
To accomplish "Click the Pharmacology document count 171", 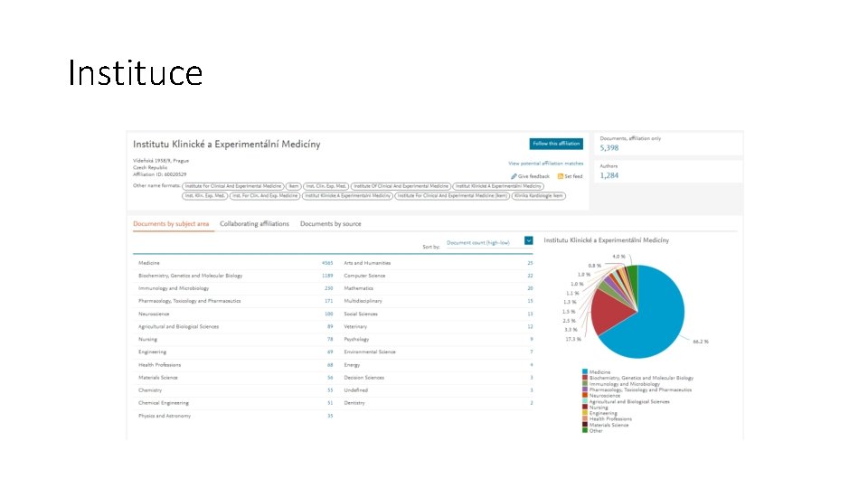I will tap(329, 301).
